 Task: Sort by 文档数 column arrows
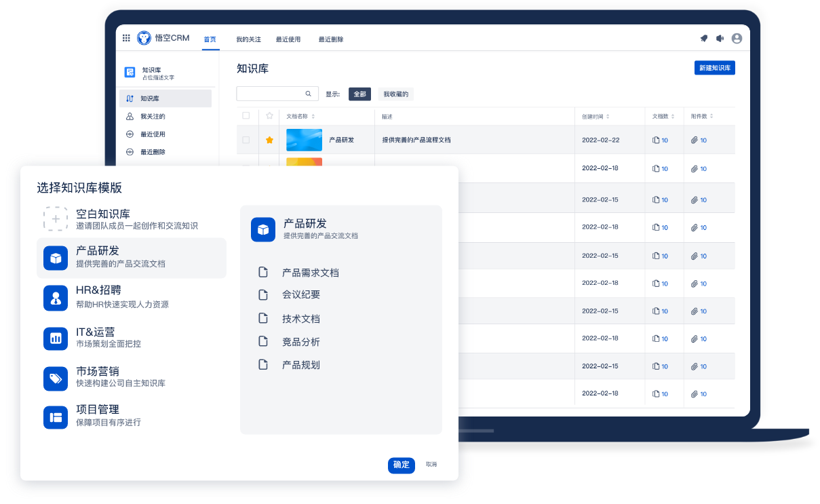[673, 117]
